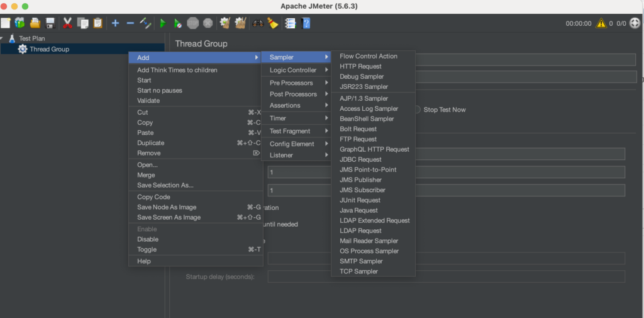Select Duplicate in context menu
Viewport: 644px width, 318px height.
coord(196,143)
